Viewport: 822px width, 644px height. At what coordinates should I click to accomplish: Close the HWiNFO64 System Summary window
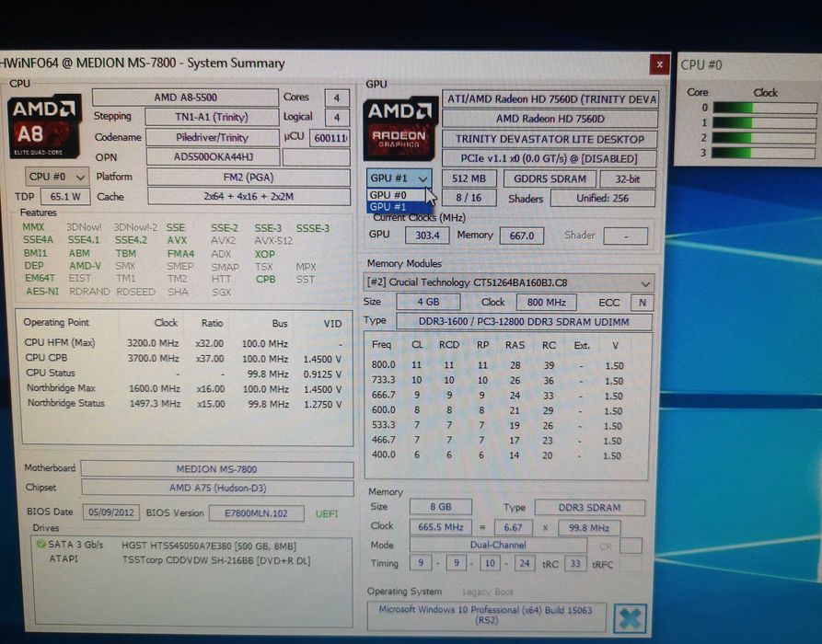pyautogui.click(x=659, y=64)
